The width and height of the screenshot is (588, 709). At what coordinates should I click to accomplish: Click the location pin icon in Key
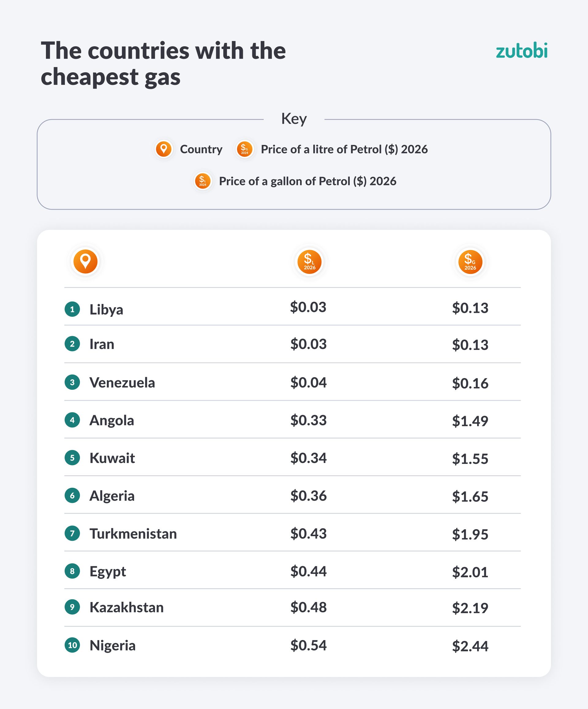pyautogui.click(x=164, y=149)
